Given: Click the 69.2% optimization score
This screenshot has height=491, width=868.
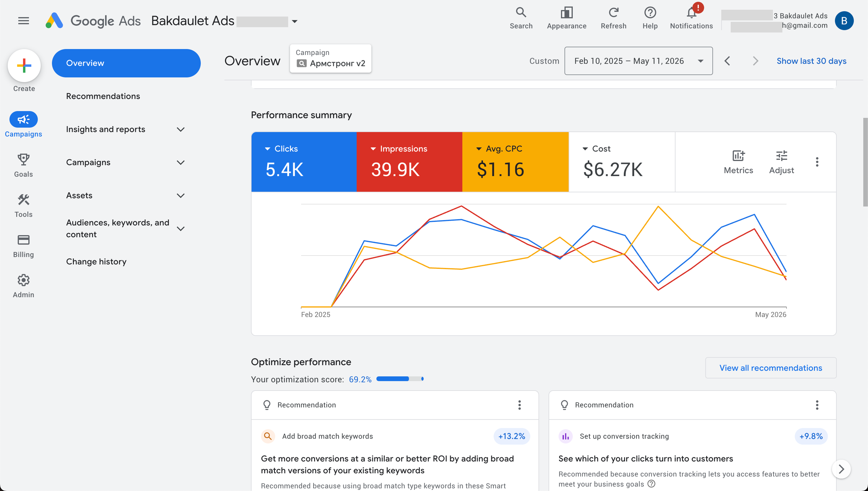Looking at the screenshot, I should (360, 379).
